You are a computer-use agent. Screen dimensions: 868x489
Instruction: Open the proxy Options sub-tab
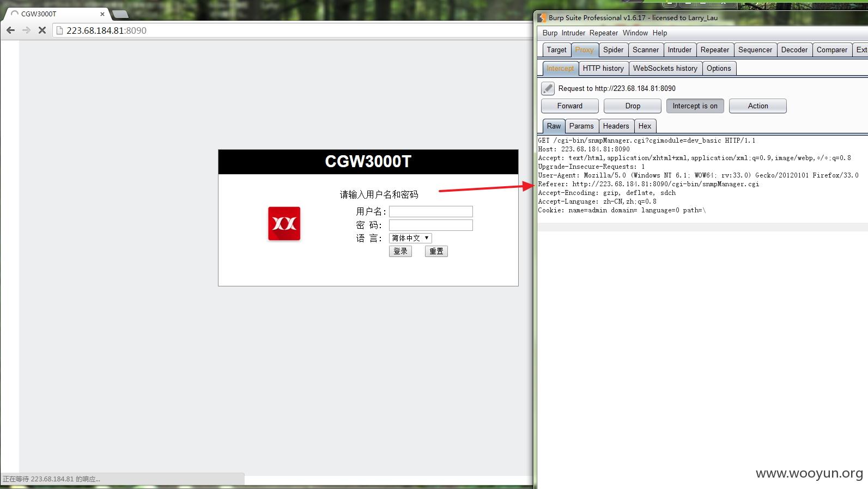click(719, 69)
